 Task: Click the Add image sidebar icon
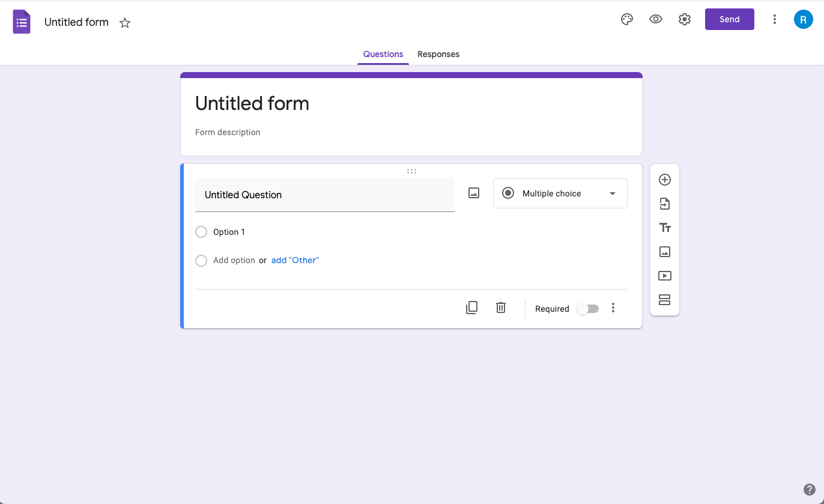pyautogui.click(x=664, y=252)
